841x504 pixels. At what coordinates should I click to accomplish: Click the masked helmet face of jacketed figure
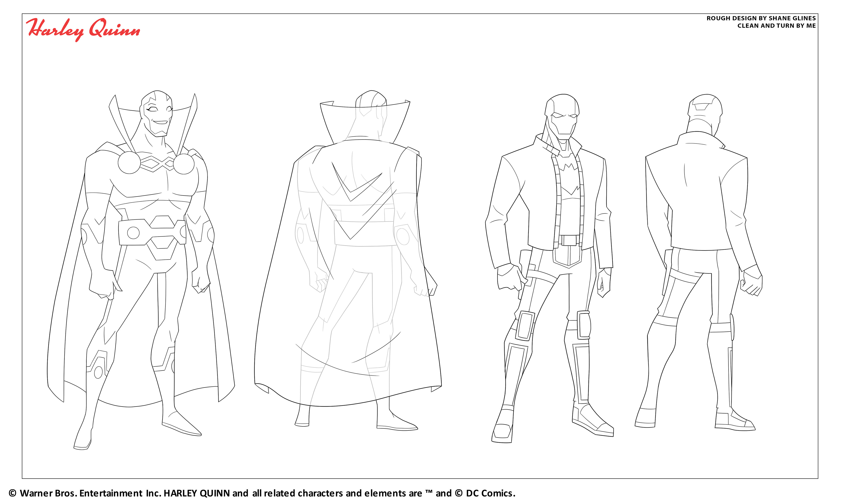click(564, 121)
